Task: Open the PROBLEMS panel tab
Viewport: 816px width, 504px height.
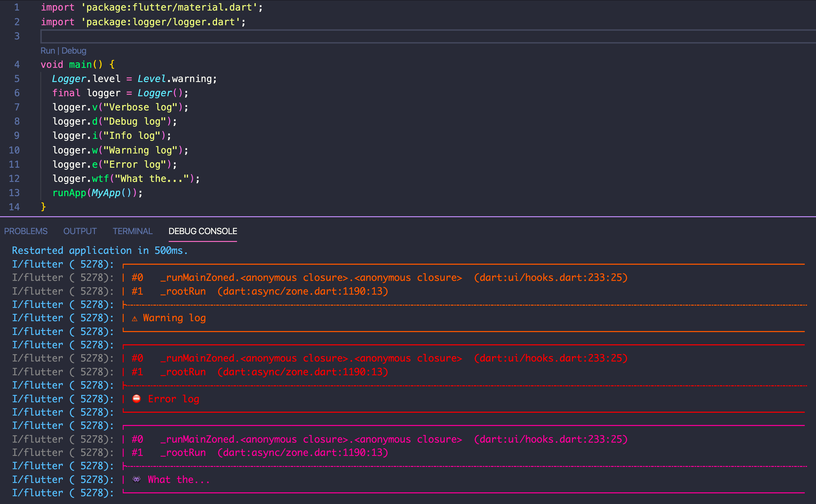Action: click(26, 231)
